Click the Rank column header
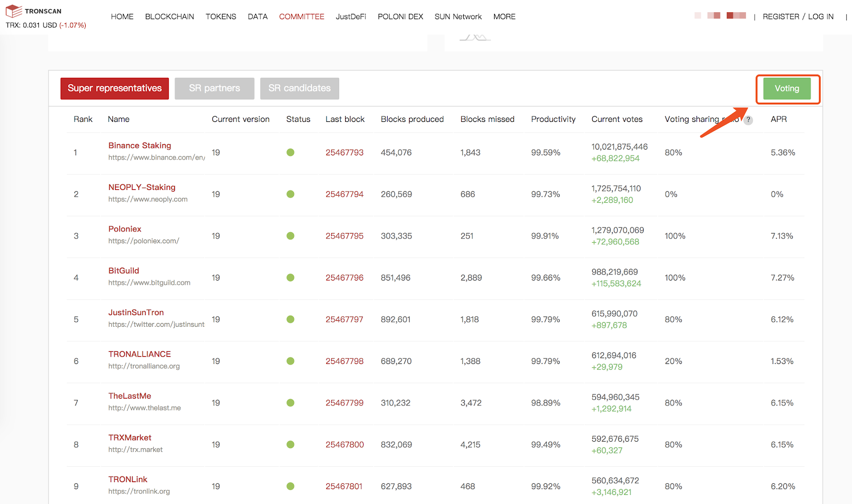 point(83,119)
